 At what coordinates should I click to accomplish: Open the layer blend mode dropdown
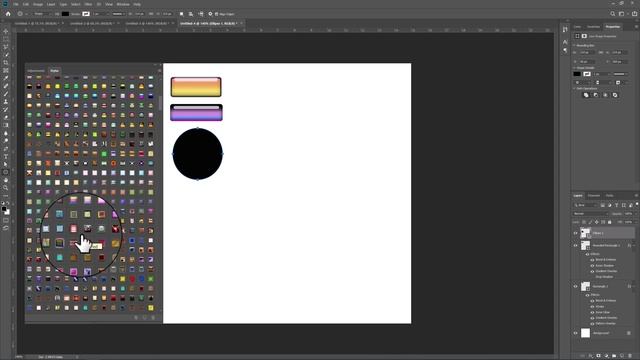pyautogui.click(x=591, y=214)
